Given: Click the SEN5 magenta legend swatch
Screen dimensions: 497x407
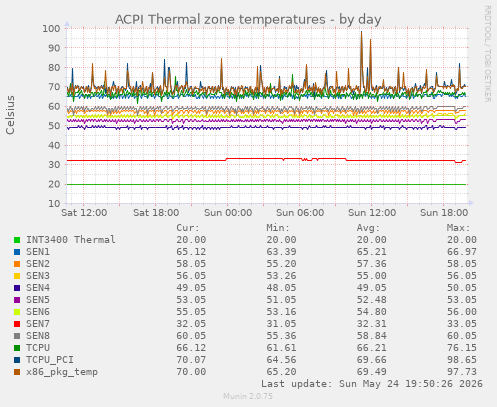Looking at the screenshot, I should 17,300.
